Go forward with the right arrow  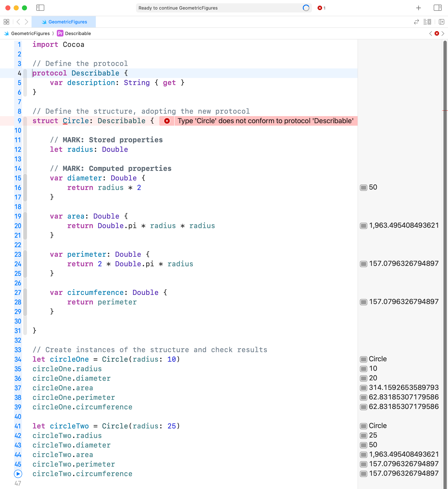click(26, 22)
